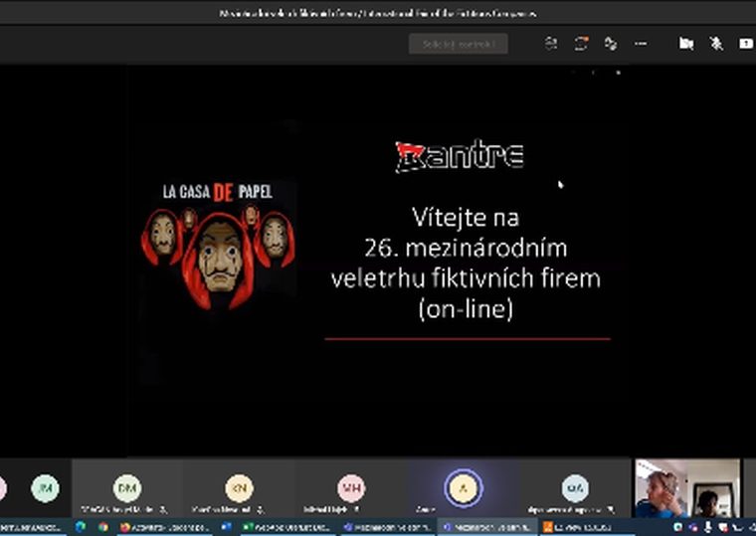The height and width of the screenshot is (536, 756).
Task: Click the share content icon at toolbar end
Action: (x=746, y=44)
